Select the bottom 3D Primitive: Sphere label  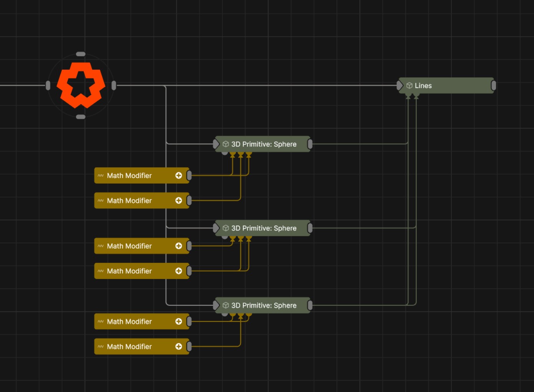(x=264, y=306)
